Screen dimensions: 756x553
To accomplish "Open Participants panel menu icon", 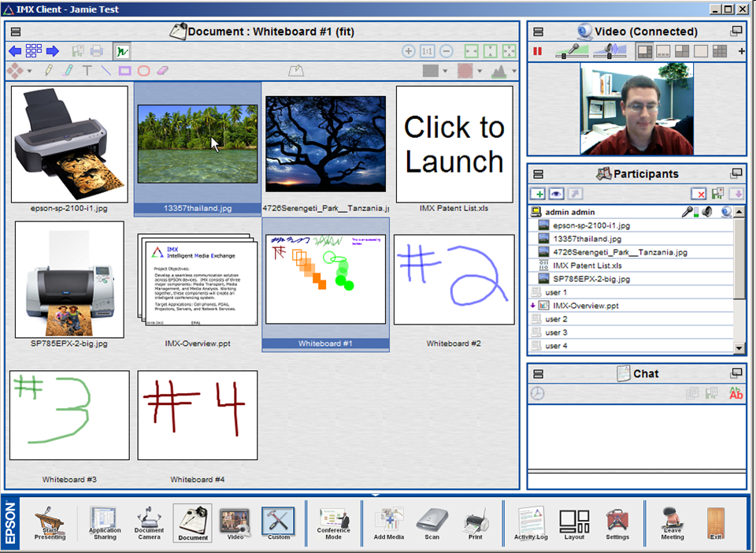I will coord(539,174).
